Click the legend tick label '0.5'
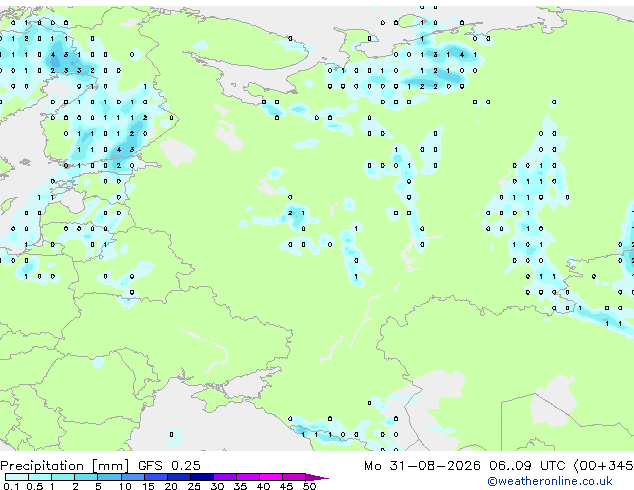 coord(35,486)
